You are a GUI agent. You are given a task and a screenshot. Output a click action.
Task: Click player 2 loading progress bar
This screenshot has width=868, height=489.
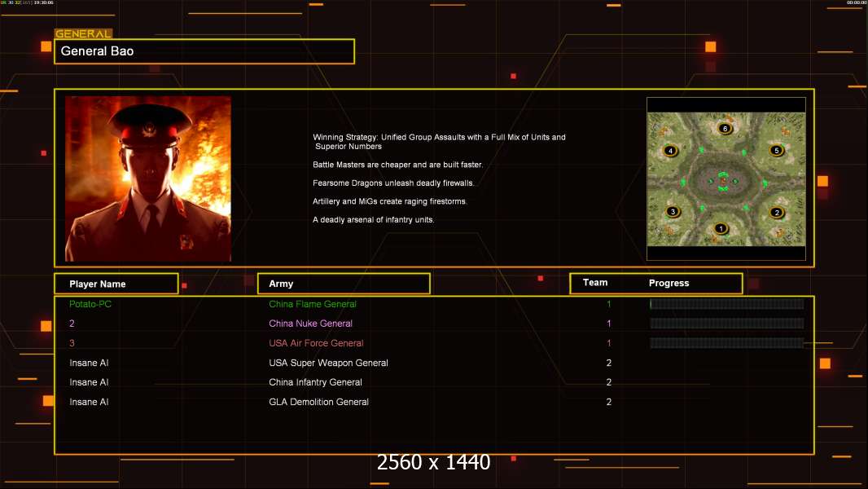point(727,324)
